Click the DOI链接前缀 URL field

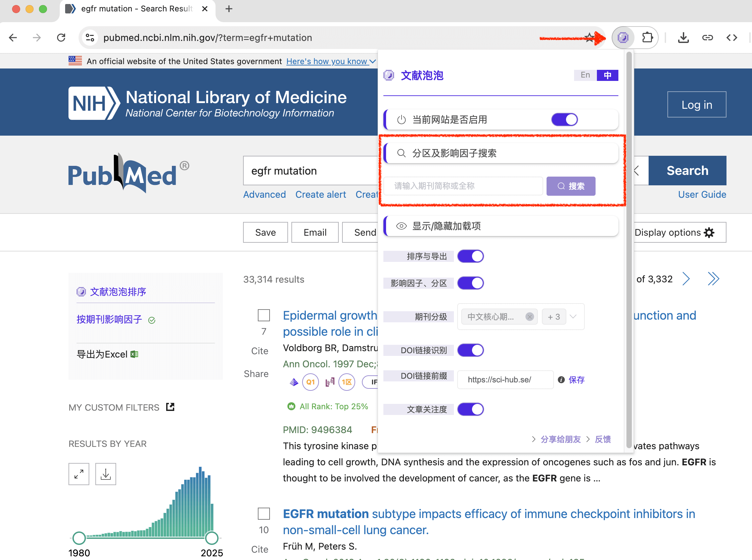pos(505,380)
